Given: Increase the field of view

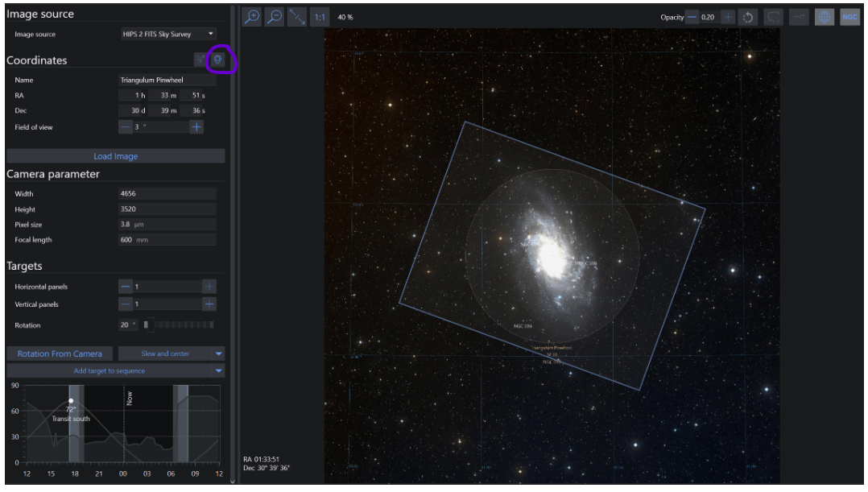Looking at the screenshot, I should point(196,126).
